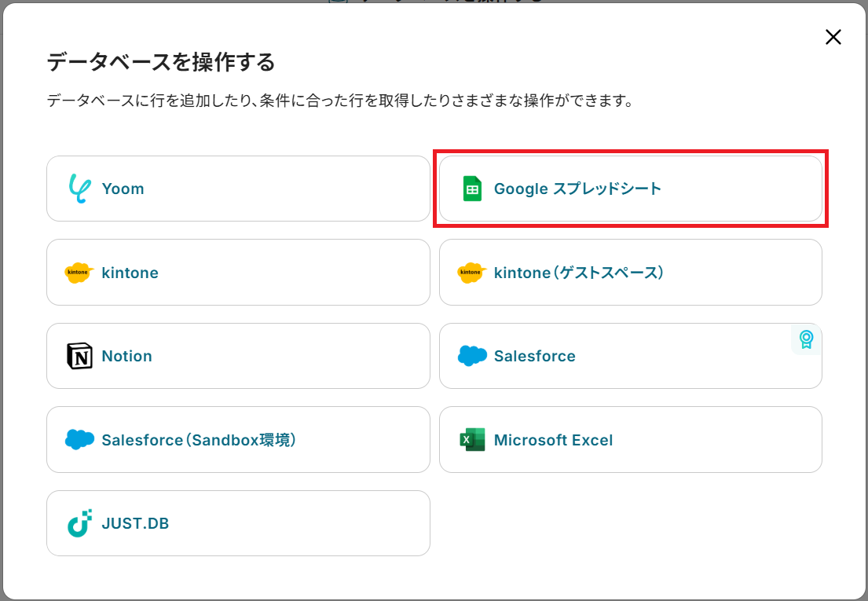868x601 pixels.
Task: Click the Google Sheets green icon
Action: point(472,189)
